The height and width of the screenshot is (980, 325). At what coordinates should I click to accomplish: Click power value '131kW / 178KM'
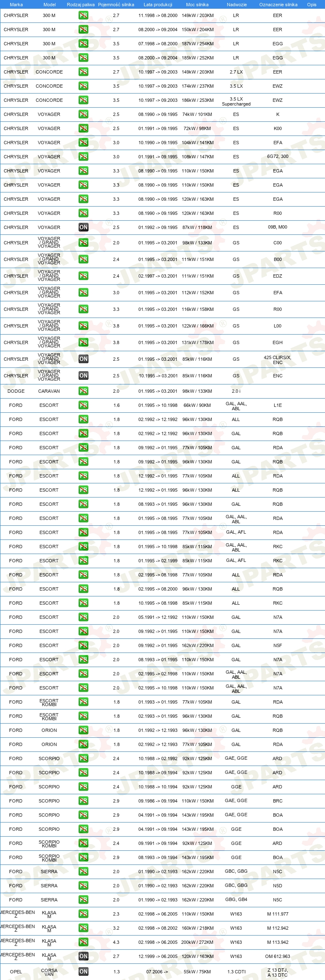coord(197,342)
